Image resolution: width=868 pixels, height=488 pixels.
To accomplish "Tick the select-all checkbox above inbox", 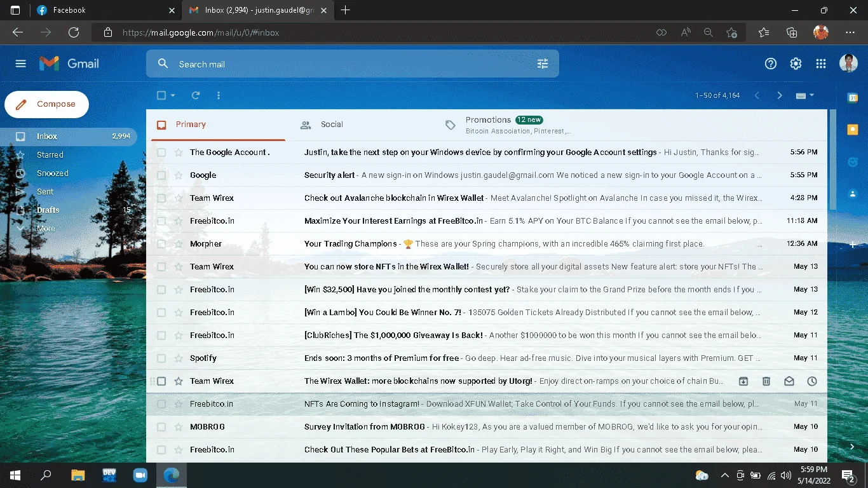I will [161, 95].
